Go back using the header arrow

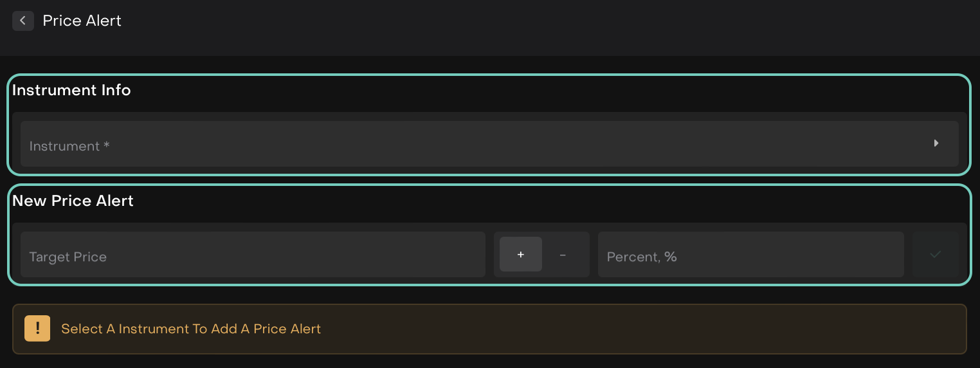coord(23,21)
